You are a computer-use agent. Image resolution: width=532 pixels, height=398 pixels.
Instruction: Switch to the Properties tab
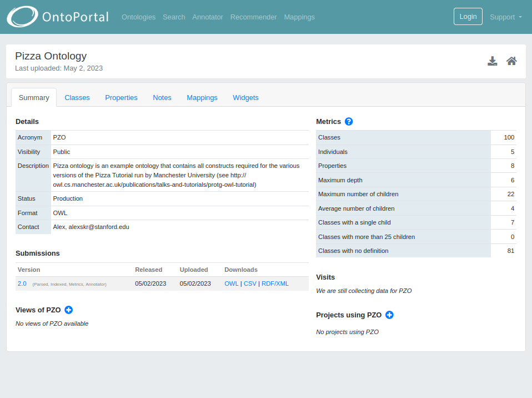(x=121, y=98)
